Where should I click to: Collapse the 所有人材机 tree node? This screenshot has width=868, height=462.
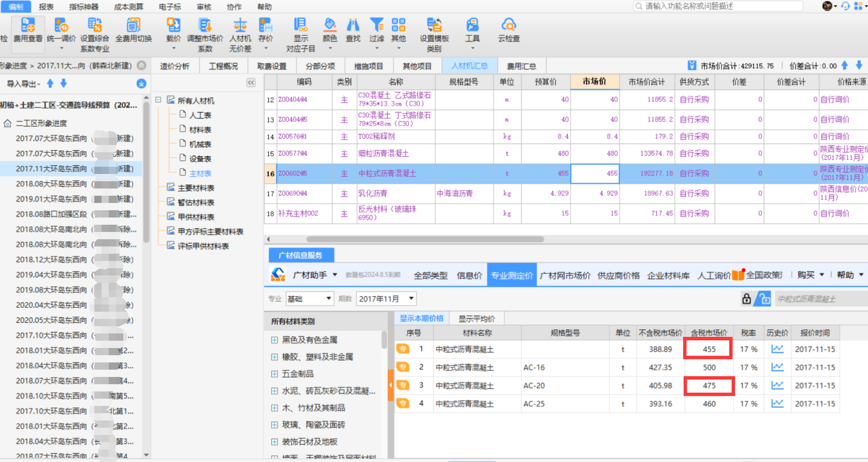tap(158, 100)
